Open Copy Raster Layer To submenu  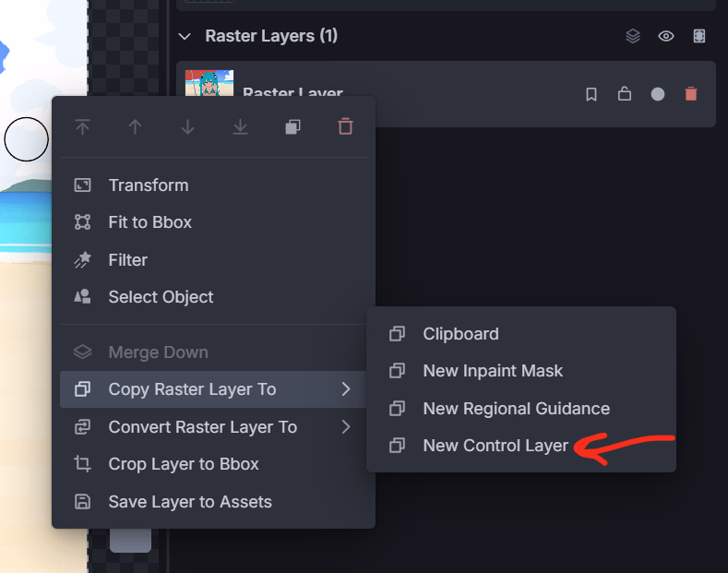click(213, 389)
